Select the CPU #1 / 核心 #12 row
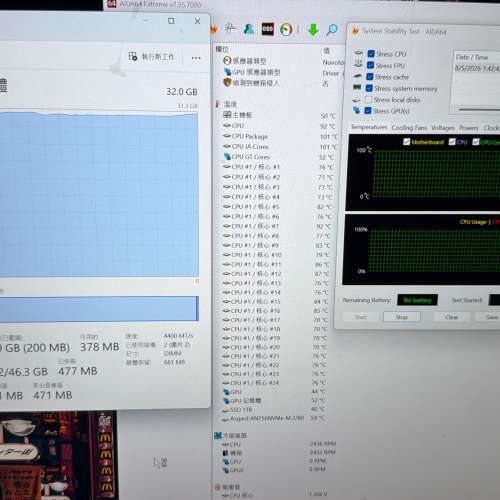This screenshot has width=500, height=500. (276, 274)
